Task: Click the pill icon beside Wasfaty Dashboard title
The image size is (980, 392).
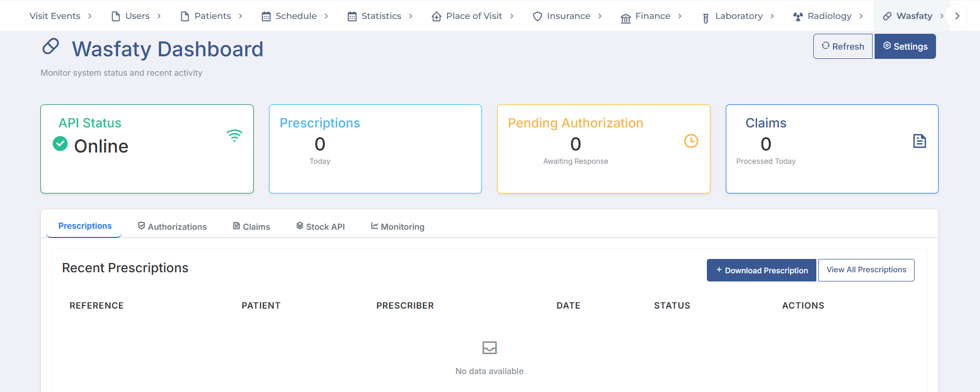Action: click(51, 47)
